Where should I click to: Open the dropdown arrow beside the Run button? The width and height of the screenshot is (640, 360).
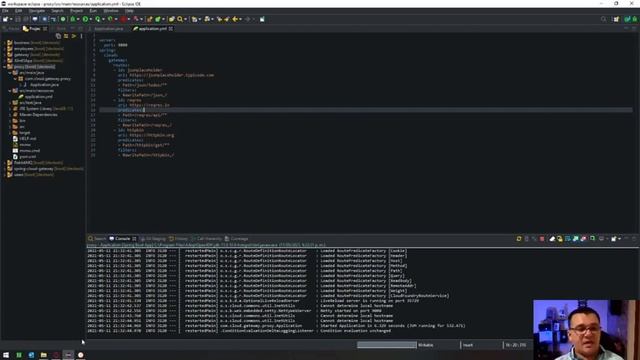90,19
